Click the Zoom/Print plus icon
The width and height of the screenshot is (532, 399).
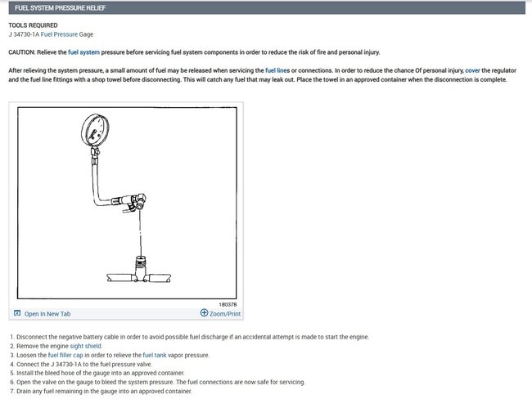pyautogui.click(x=204, y=312)
